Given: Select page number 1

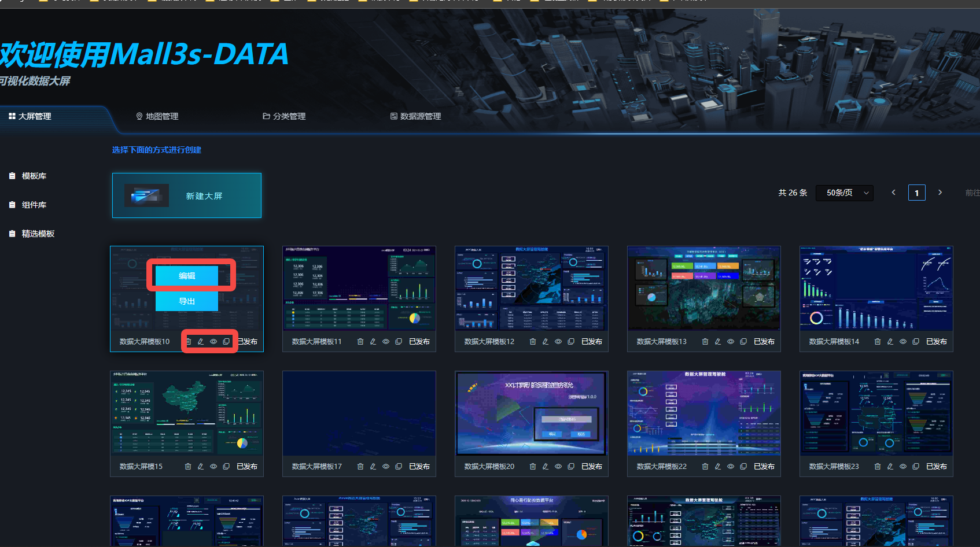Looking at the screenshot, I should point(917,193).
